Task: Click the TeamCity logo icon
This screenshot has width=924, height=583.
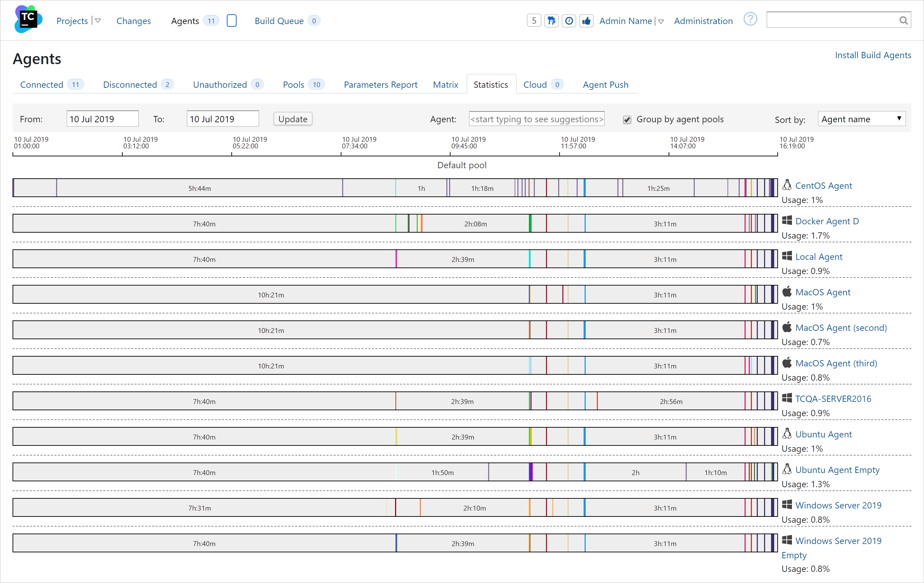Action: click(28, 19)
